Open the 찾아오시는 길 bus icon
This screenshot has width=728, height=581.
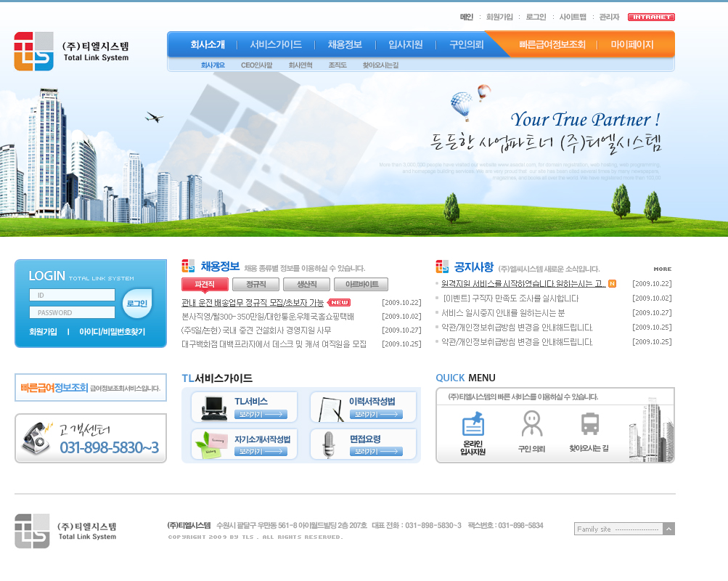(x=589, y=423)
